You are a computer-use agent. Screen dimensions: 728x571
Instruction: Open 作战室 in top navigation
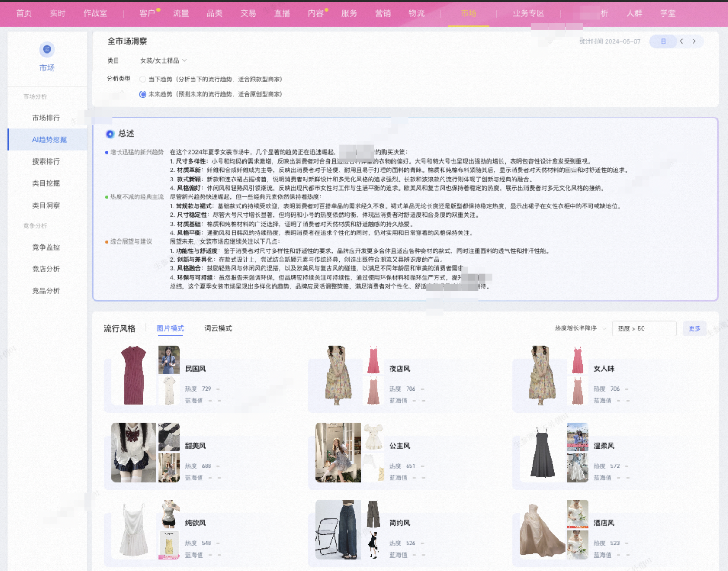click(95, 13)
